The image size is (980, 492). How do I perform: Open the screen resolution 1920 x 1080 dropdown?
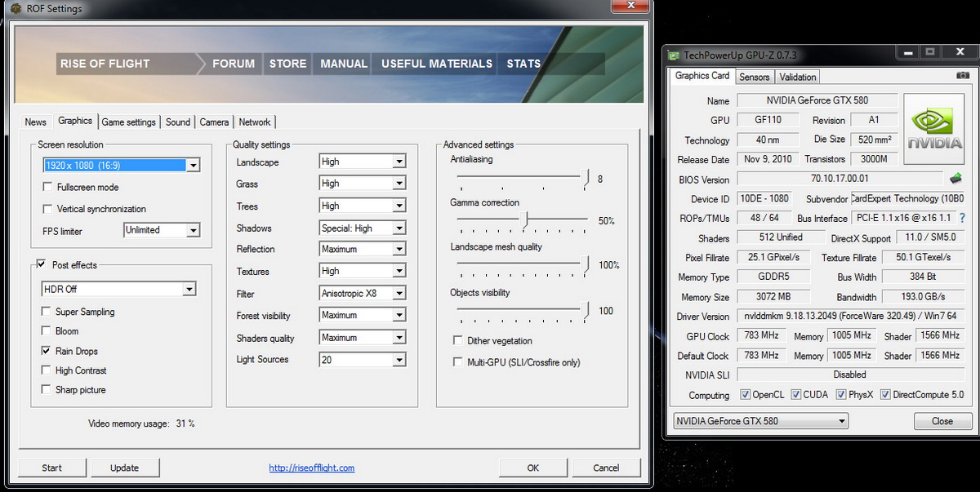pyautogui.click(x=121, y=165)
